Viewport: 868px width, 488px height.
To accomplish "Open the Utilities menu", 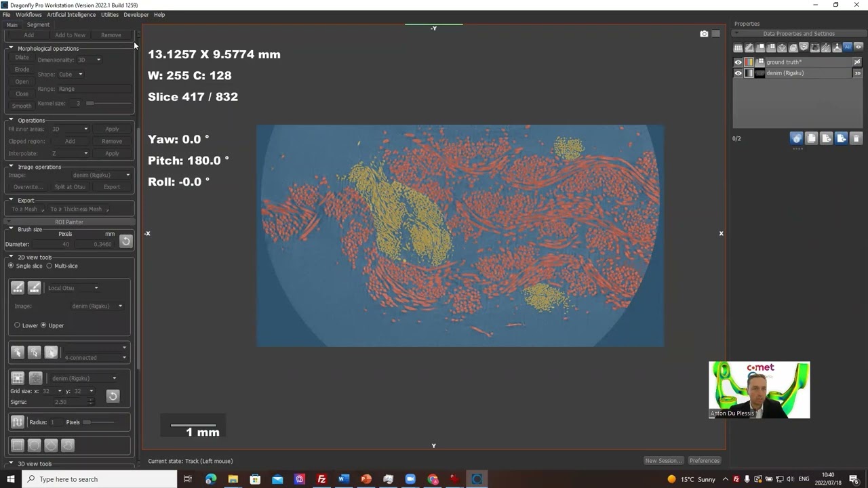I will point(110,14).
